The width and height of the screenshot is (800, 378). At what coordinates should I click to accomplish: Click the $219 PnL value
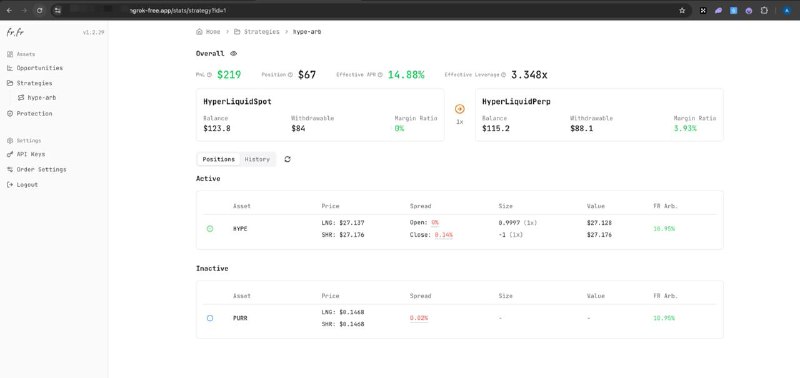tap(229, 75)
